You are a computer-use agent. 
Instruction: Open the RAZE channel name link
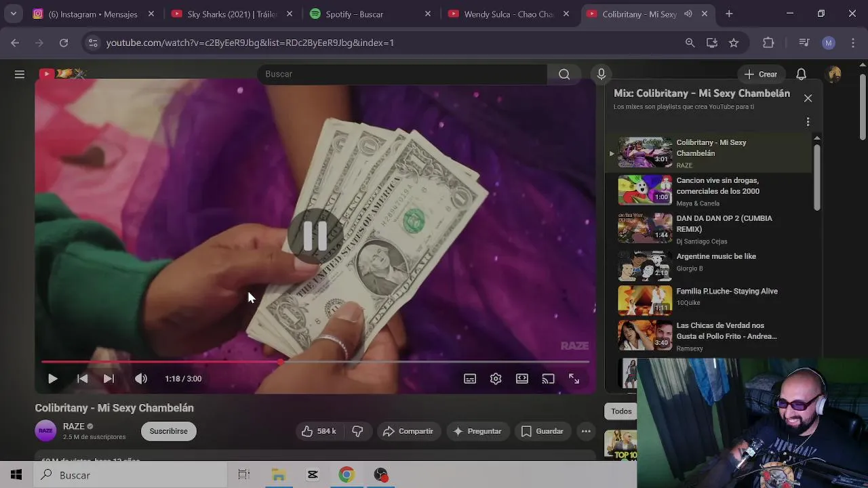coord(74,426)
